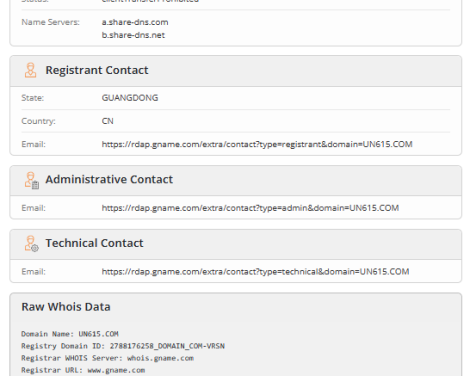Select the a.share-dns.com name server
The width and height of the screenshot is (470, 376).
click(135, 22)
